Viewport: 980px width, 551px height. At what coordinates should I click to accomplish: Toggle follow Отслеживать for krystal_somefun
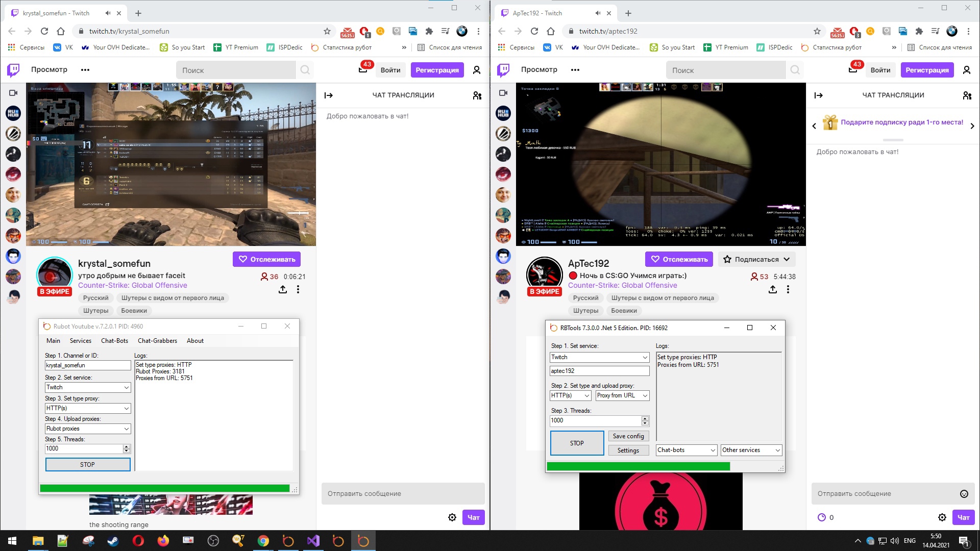click(x=266, y=259)
